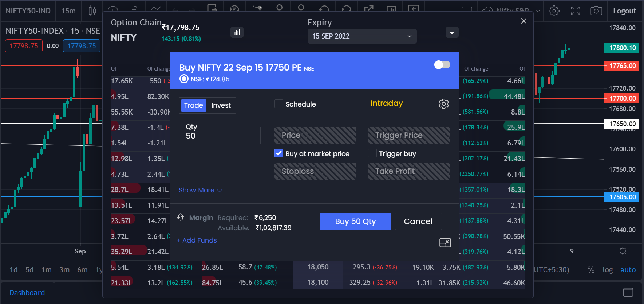Click call price 58.7 cell

[245, 267]
